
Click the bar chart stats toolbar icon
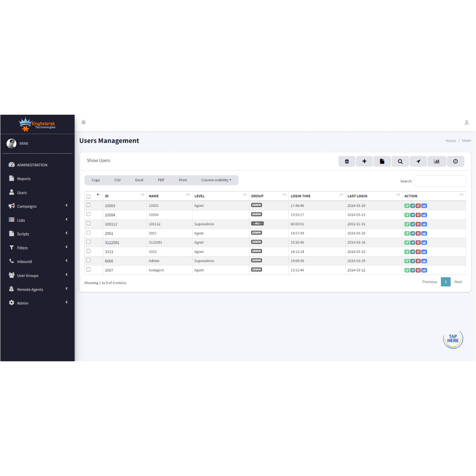[437, 161]
